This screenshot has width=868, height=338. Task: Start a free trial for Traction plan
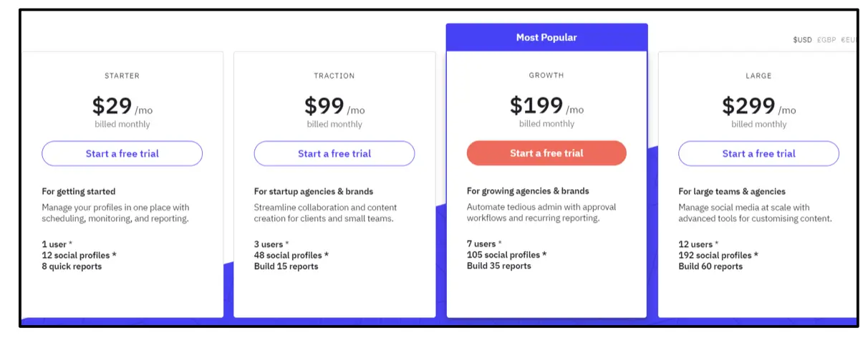pos(334,153)
